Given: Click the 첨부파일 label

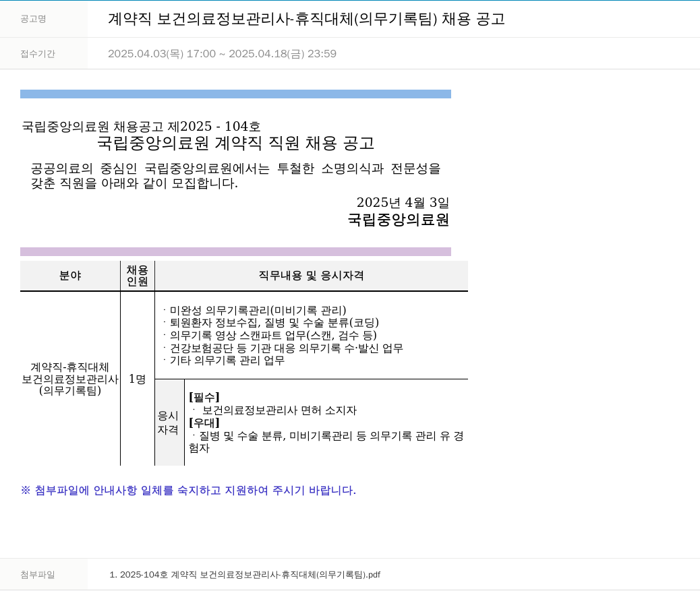Looking at the screenshot, I should click(38, 575).
